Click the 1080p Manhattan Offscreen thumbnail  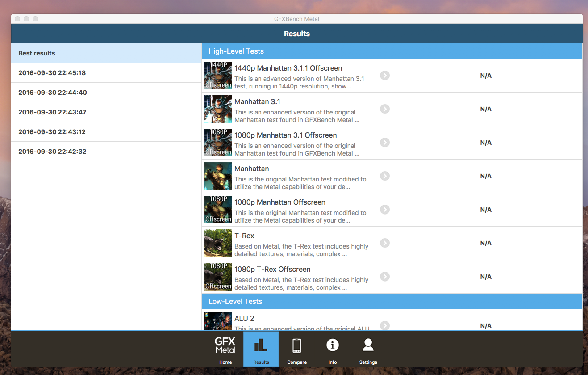(218, 210)
